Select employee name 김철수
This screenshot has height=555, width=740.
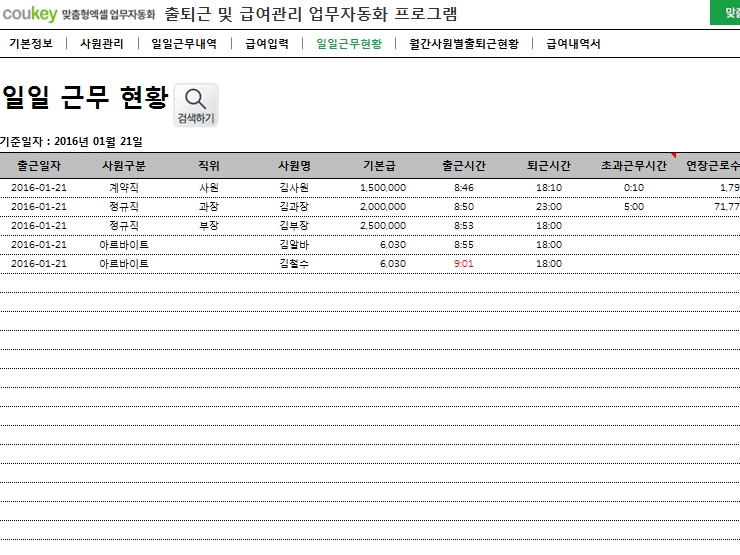(294, 263)
